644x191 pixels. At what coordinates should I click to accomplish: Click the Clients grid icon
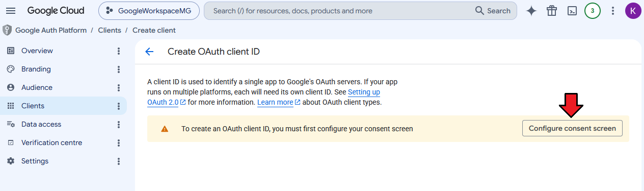coord(10,106)
